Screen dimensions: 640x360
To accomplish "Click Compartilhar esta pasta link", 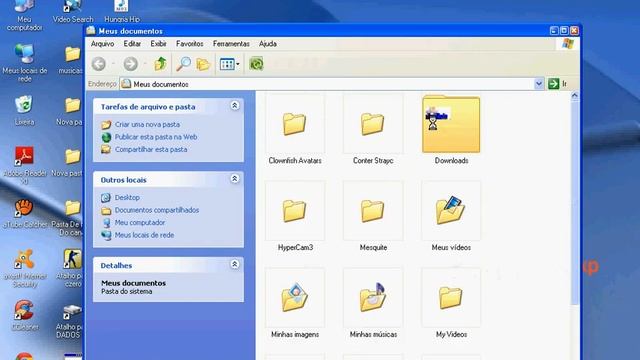I will (x=151, y=149).
